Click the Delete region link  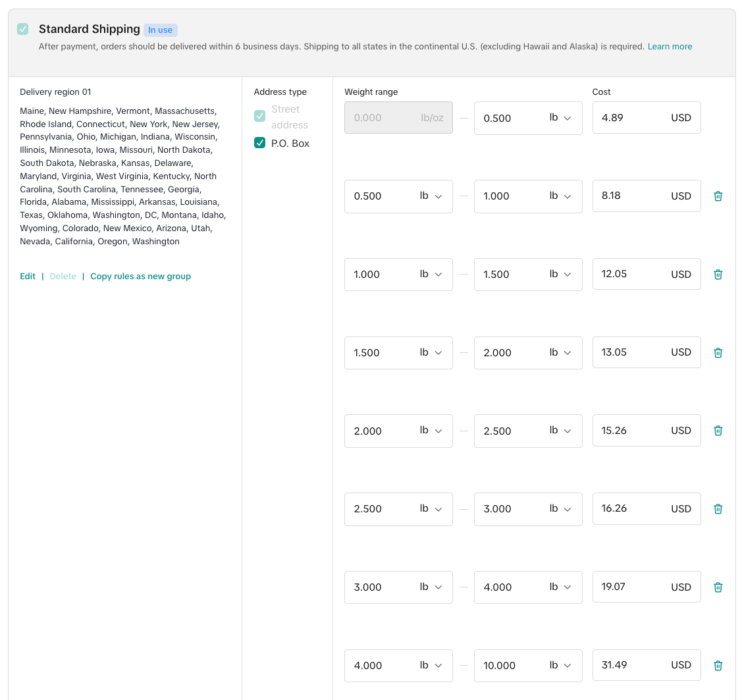click(x=63, y=277)
